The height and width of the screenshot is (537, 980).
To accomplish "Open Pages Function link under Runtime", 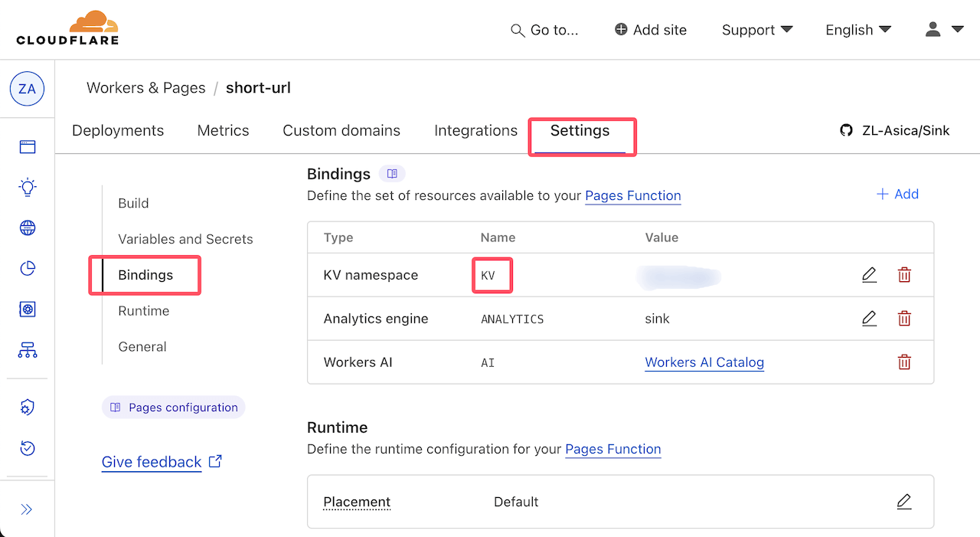I will [x=613, y=449].
